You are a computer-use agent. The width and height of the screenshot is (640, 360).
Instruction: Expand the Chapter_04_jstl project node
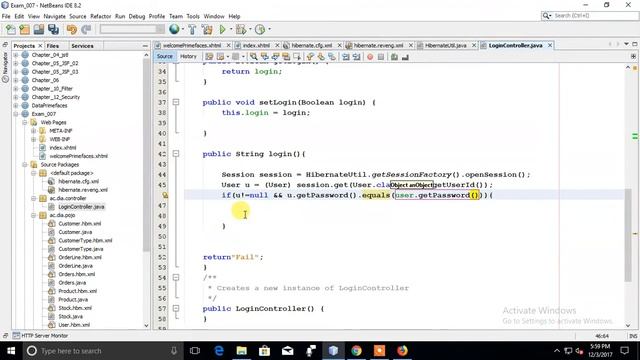click(x=16, y=55)
